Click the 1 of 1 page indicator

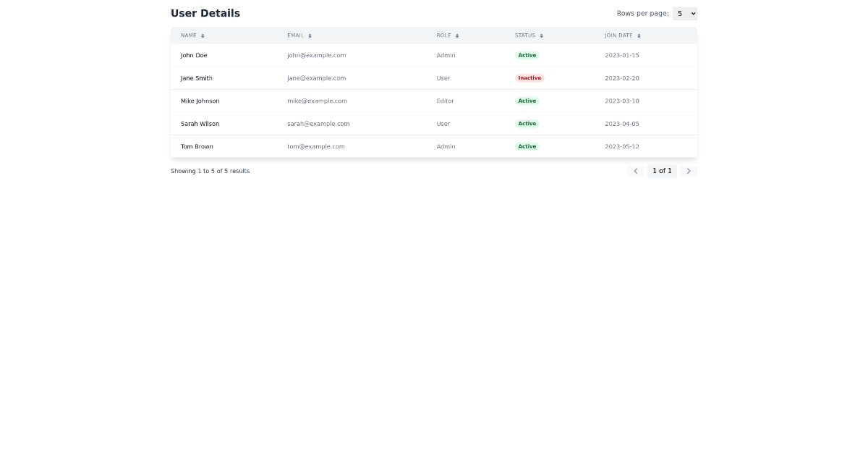[x=662, y=171]
